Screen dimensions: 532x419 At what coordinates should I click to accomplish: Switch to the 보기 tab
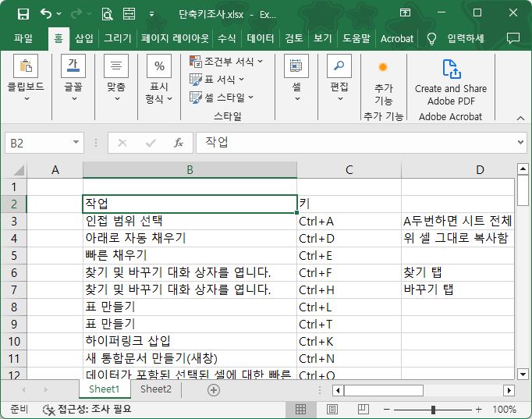pyautogui.click(x=322, y=38)
